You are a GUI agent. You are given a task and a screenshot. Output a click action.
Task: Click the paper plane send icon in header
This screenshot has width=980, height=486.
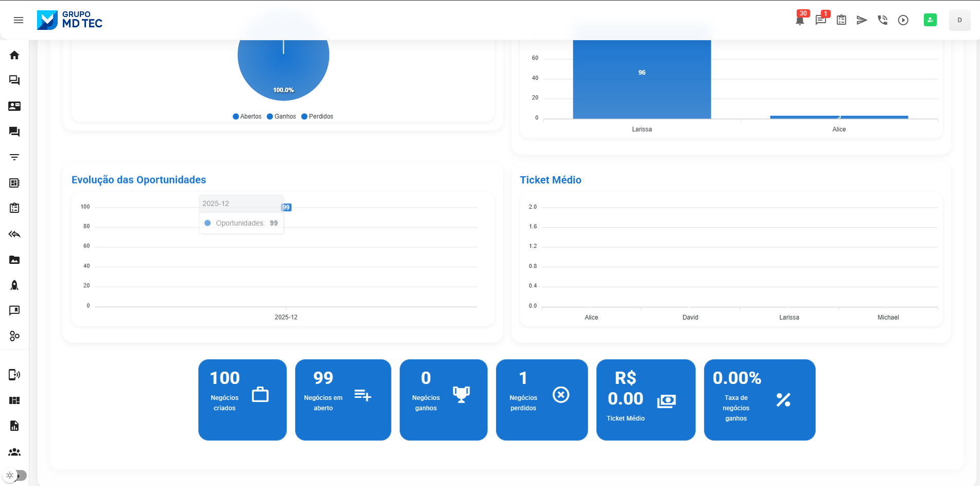[862, 20]
